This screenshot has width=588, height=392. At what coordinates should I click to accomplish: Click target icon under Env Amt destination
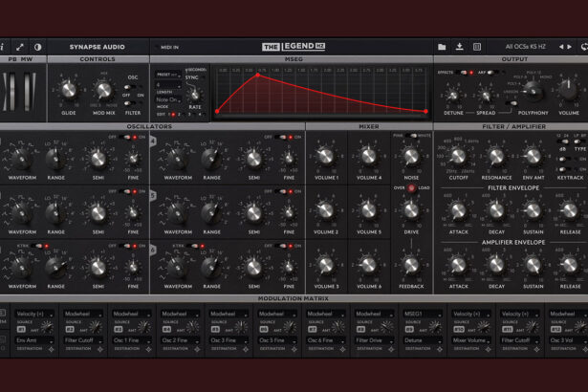coord(52,349)
